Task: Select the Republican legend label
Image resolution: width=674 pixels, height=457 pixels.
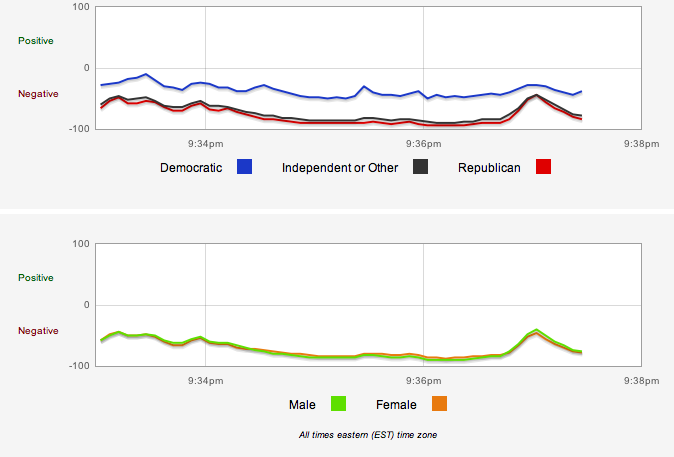Action: tap(489, 168)
